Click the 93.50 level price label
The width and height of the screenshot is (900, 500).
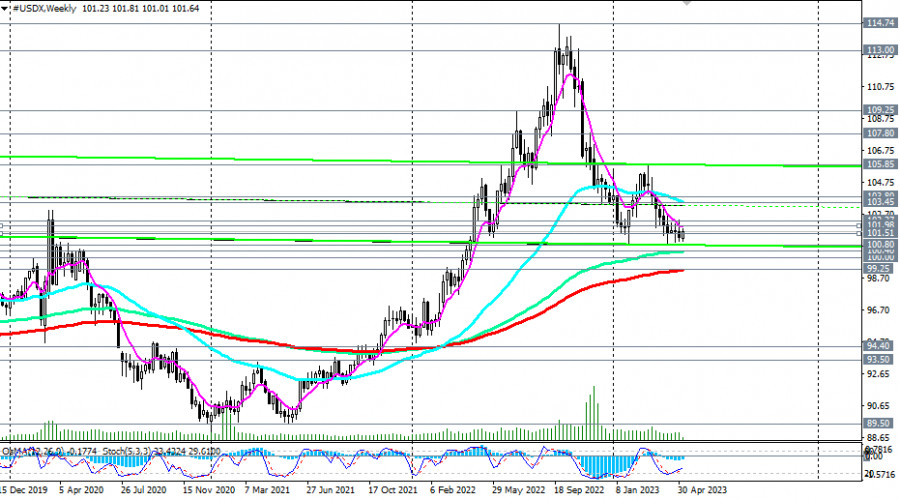(879, 359)
